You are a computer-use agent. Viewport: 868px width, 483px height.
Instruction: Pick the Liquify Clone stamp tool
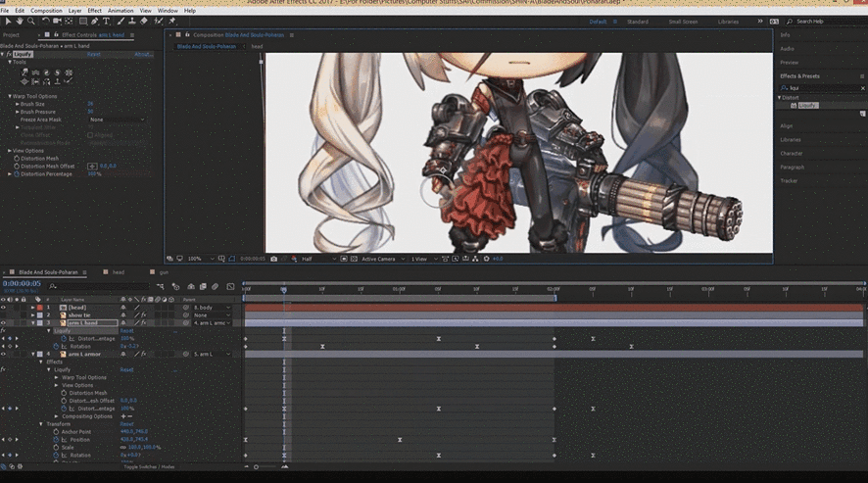[x=57, y=81]
